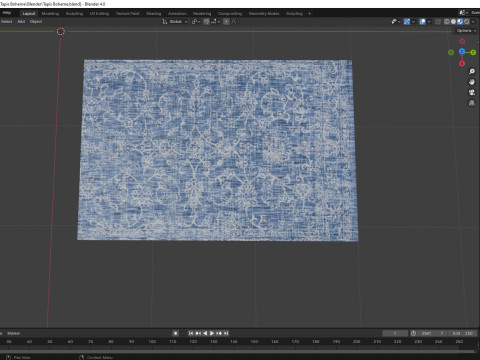Toggle snapping magnet icon

coord(206,22)
